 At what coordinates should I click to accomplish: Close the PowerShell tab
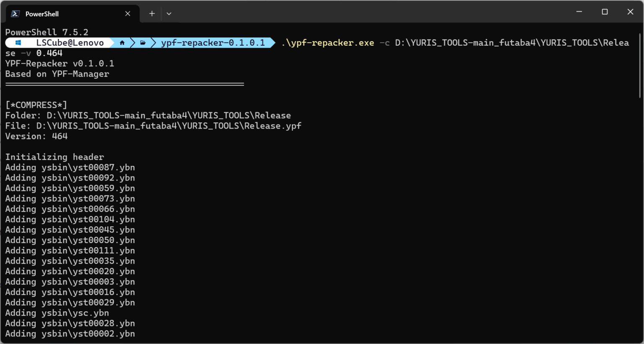click(x=128, y=14)
